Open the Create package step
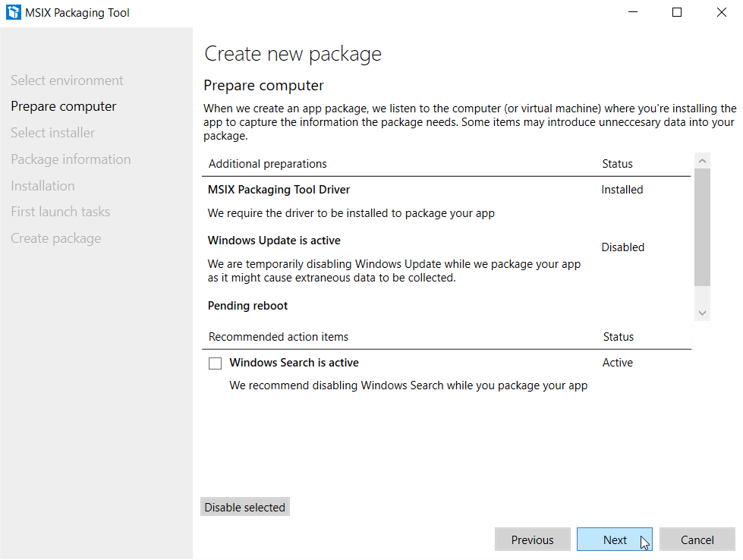 coord(56,238)
